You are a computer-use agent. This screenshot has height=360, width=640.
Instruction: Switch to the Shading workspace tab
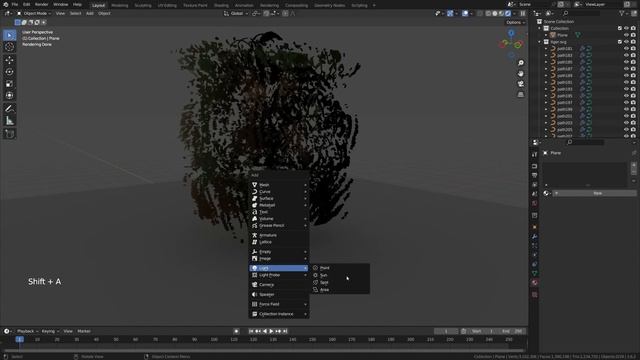221,5
